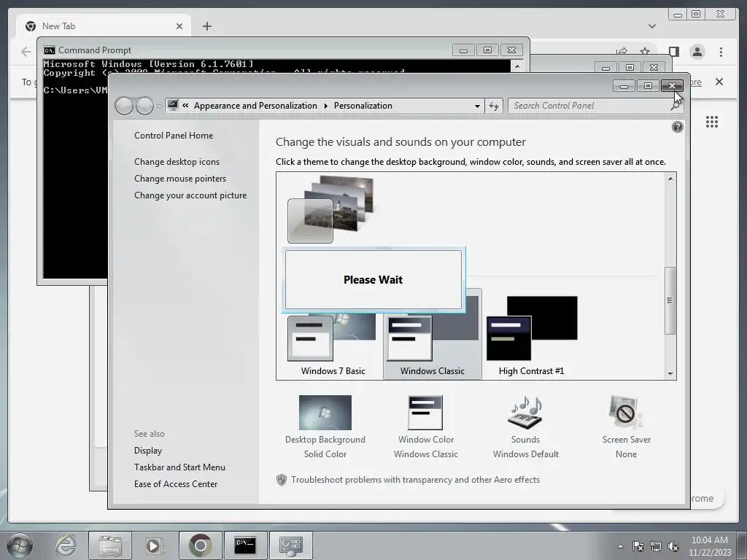Select the High Contrast #1 theme
Viewport: 747px width, 560px height.
531,335
